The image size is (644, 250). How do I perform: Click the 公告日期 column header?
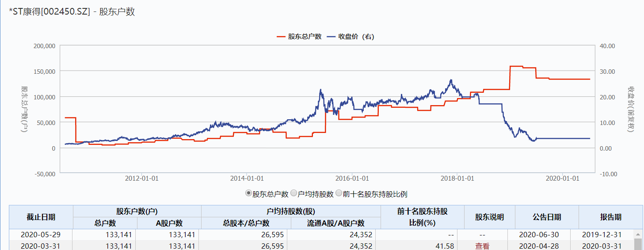547,217
